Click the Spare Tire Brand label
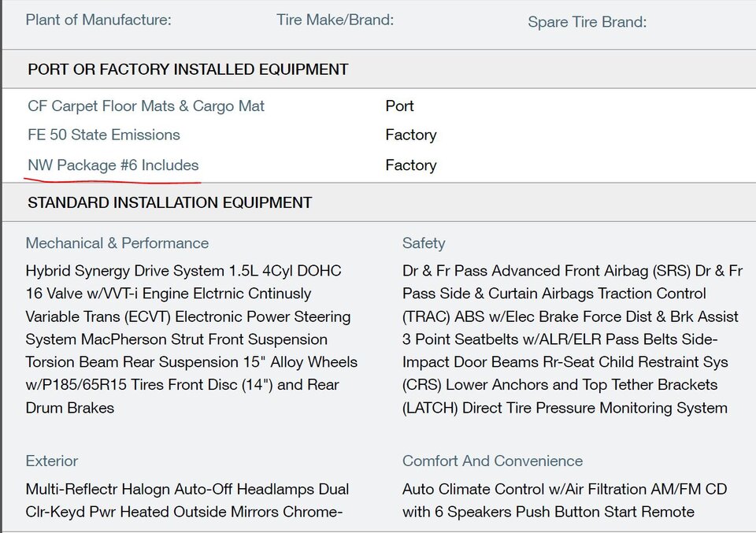 (x=587, y=22)
